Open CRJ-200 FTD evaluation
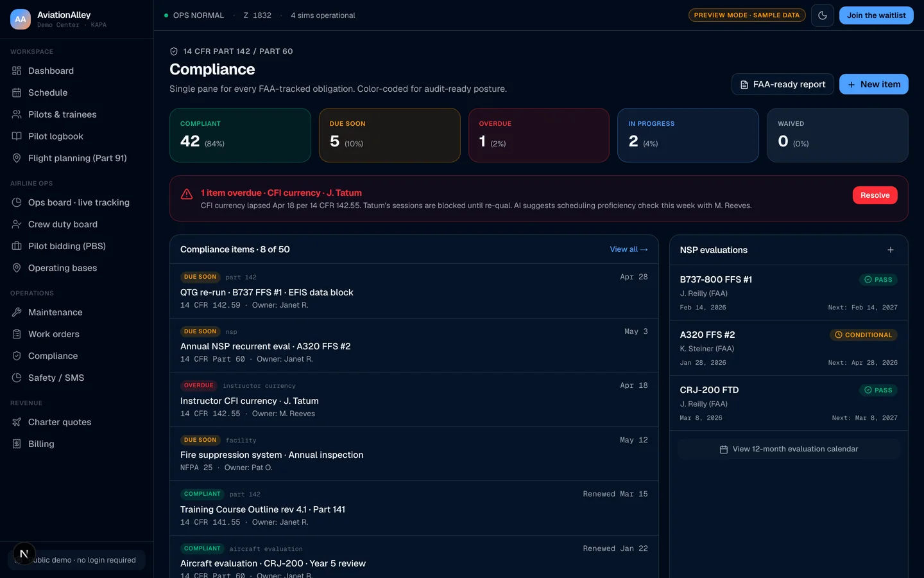924x578 pixels. 789,403
